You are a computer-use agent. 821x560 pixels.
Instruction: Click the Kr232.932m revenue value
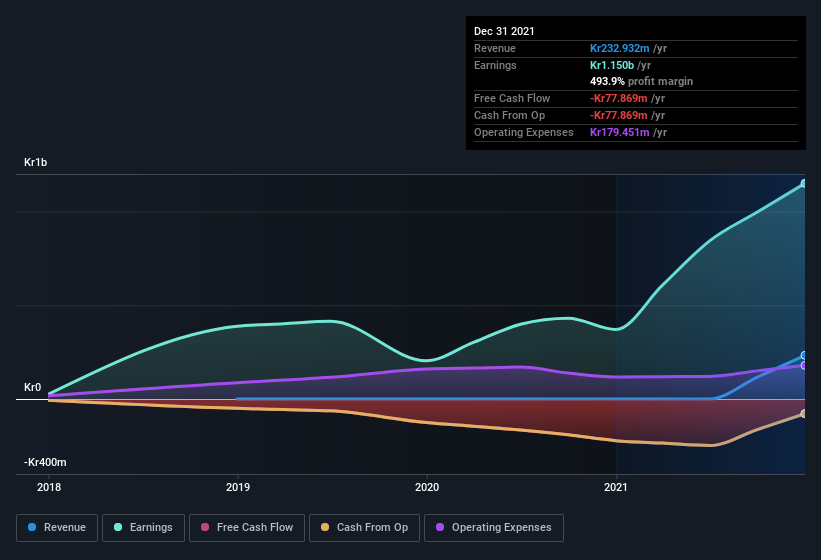[619, 48]
